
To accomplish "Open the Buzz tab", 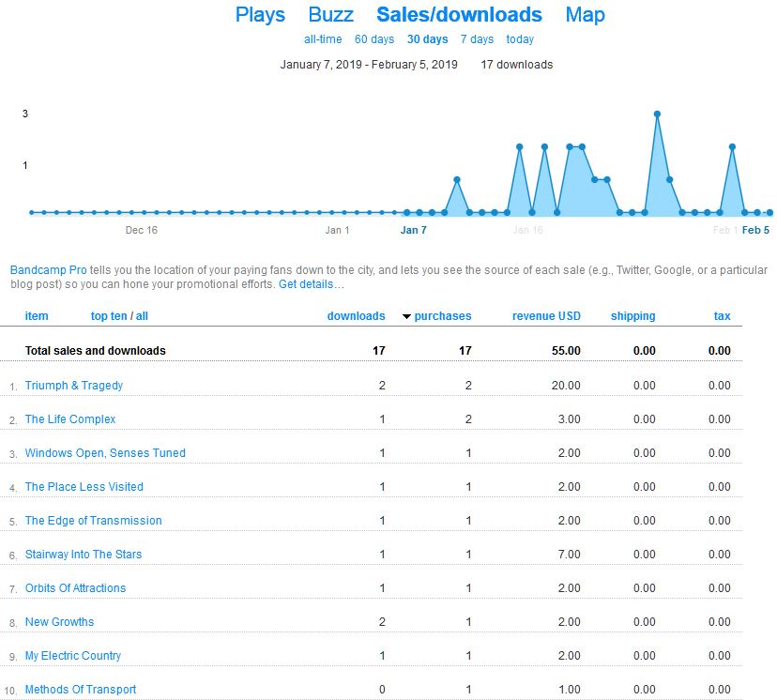I will click(330, 15).
